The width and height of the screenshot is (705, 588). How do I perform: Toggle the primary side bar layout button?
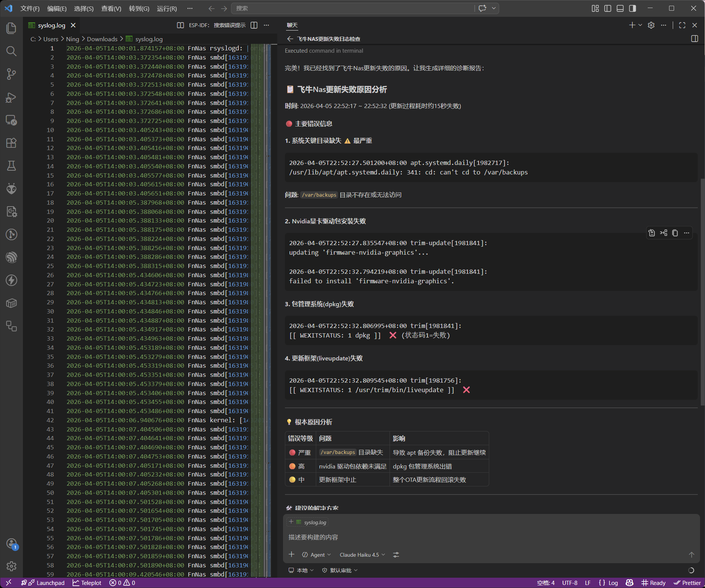[608, 8]
